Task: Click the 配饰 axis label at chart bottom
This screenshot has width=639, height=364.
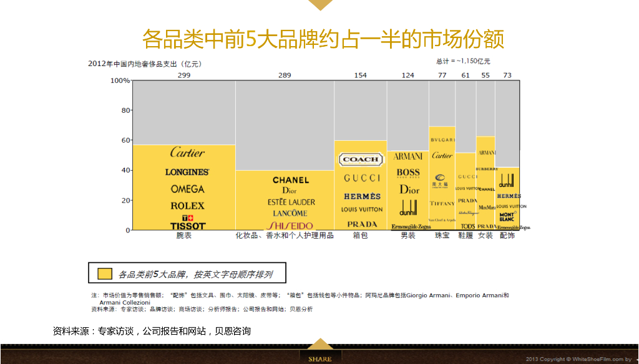Action: point(507,236)
